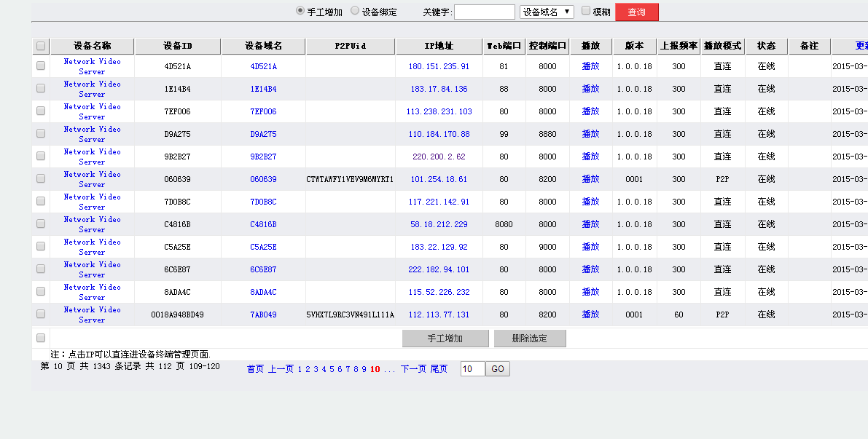Enable the 模糊 fuzzy search checkbox
Screen dimensions: 868x439
(x=586, y=10)
